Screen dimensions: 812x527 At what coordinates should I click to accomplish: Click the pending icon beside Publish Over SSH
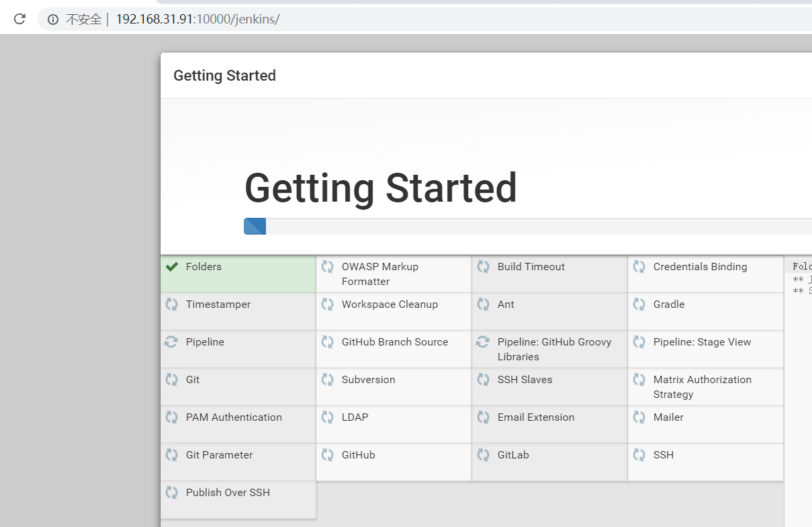172,493
